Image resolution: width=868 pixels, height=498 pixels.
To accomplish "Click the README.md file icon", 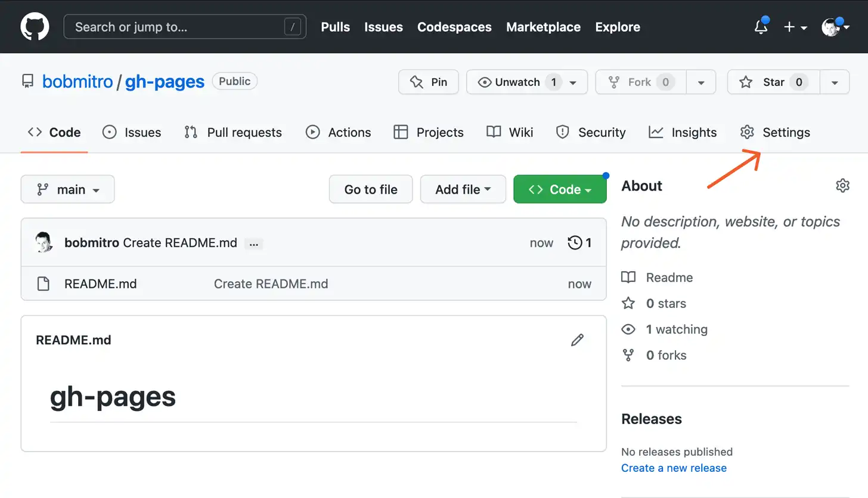I will 43,284.
